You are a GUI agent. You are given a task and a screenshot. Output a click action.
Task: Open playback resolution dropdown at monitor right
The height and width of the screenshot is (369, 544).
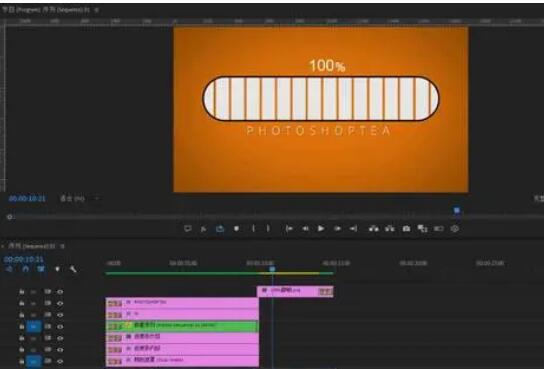(538, 198)
